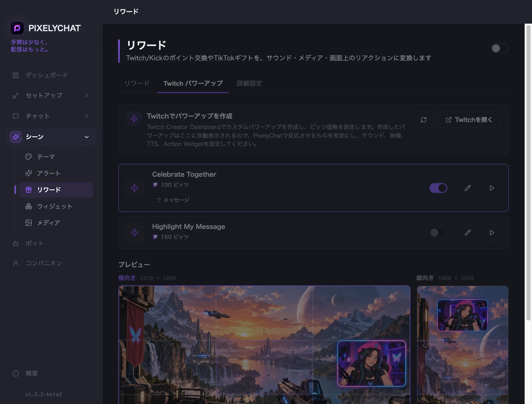Select the Twitch パワーアップ tab

[193, 83]
